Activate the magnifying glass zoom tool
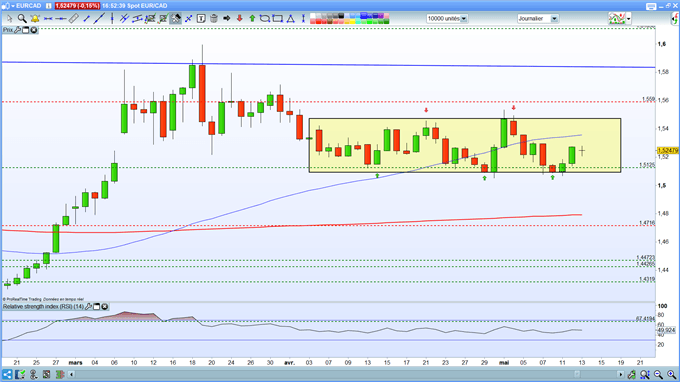Image resolution: width=680 pixels, height=382 pixels. point(22,19)
